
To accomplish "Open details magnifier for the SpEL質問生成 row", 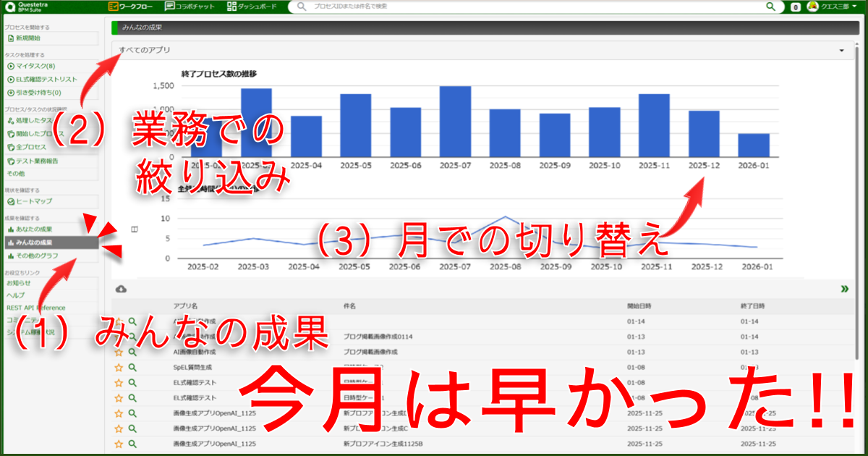I will coord(132,367).
